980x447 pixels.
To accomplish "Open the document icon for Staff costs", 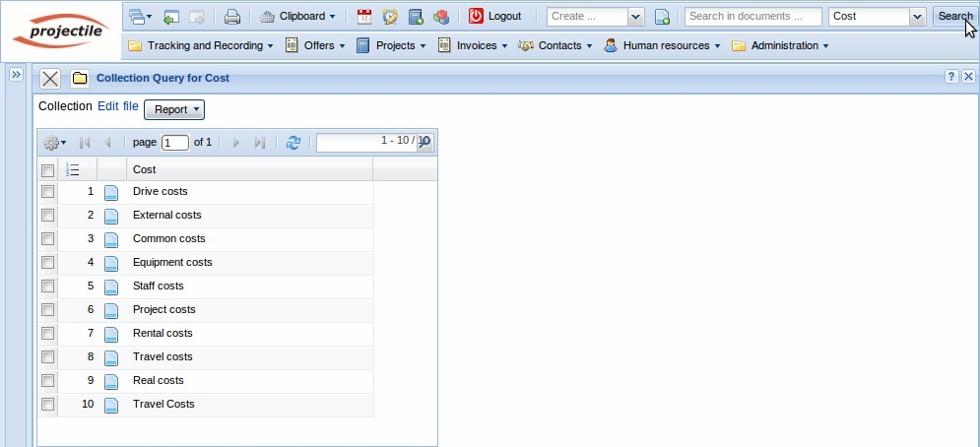I will click(111, 287).
